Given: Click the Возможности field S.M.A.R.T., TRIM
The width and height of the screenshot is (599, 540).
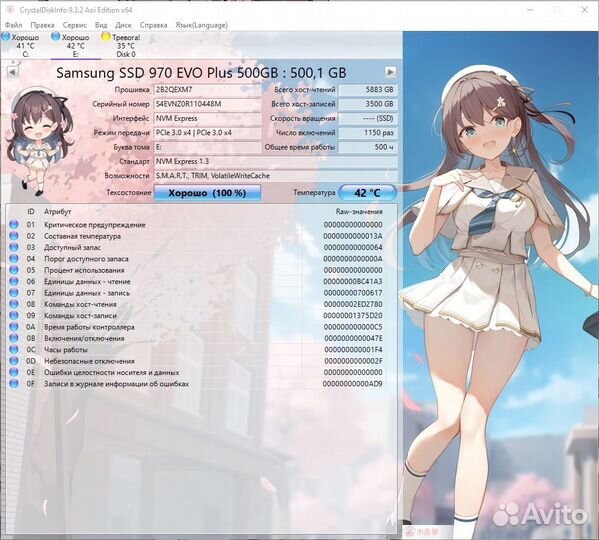Looking at the screenshot, I should (275, 176).
